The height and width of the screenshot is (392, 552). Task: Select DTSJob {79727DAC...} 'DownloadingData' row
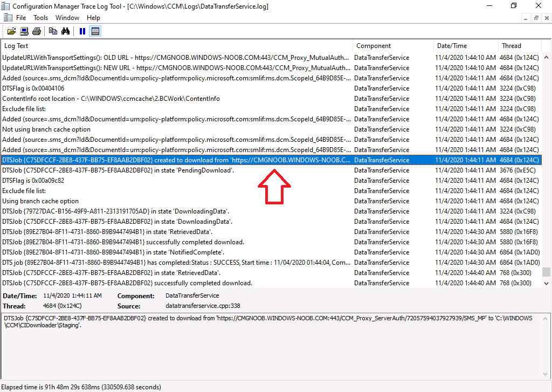[271, 211]
